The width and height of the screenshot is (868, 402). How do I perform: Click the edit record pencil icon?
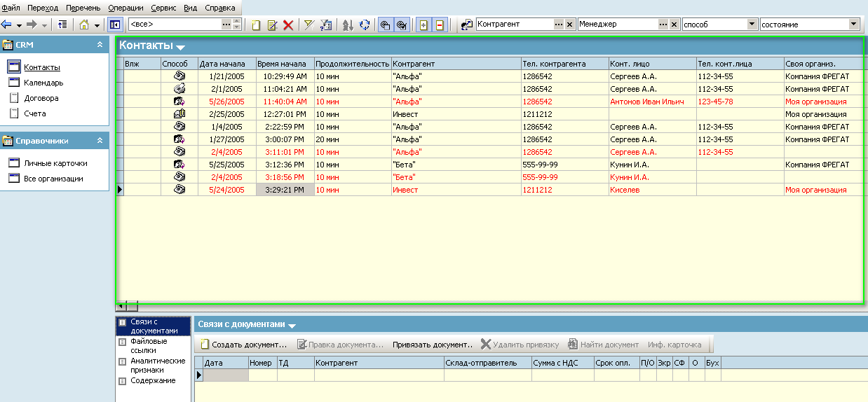click(272, 25)
